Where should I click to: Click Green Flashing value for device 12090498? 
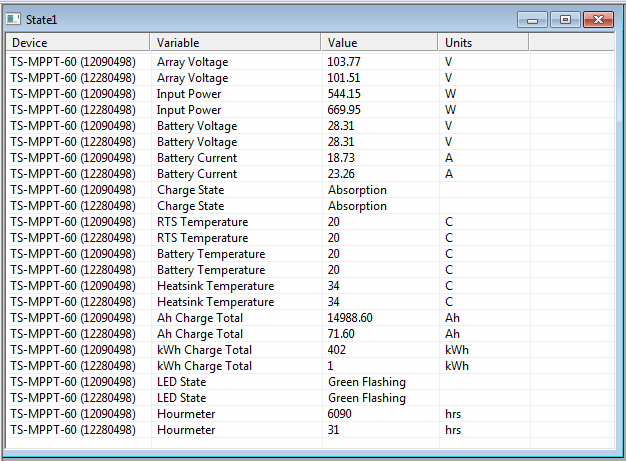(x=367, y=382)
